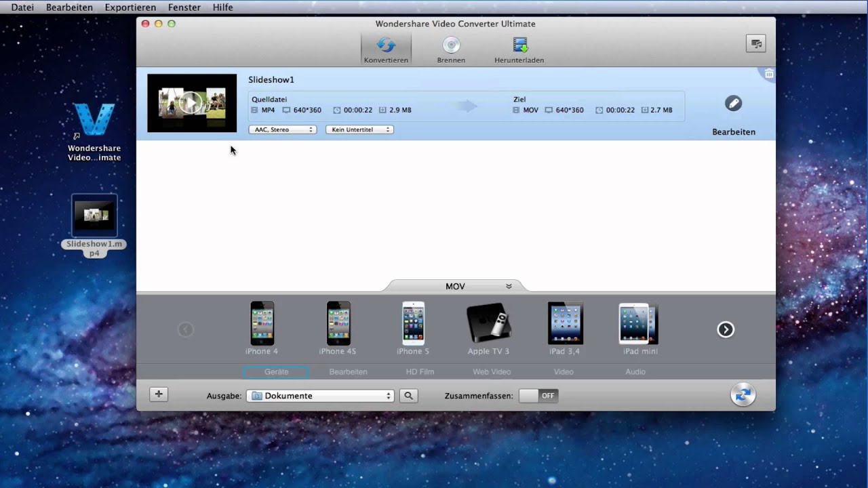
Task: Open the Dokumente output folder dropdown
Action: click(x=320, y=396)
